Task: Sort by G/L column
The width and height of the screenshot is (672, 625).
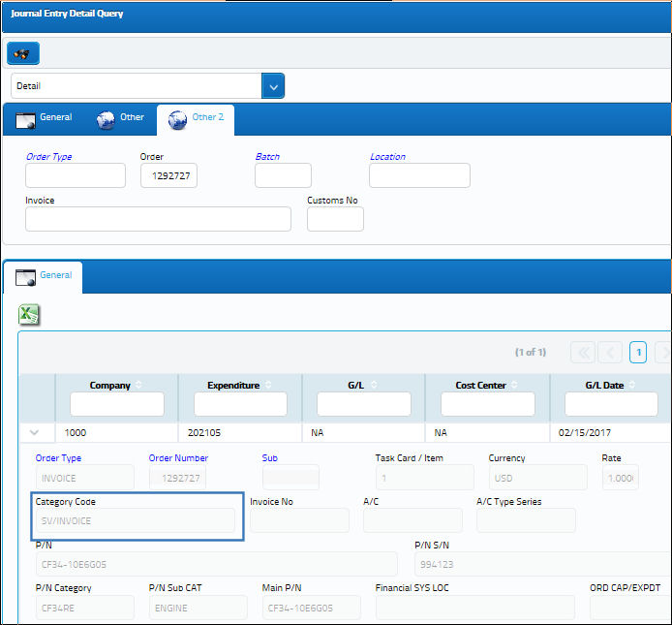Action: [374, 385]
